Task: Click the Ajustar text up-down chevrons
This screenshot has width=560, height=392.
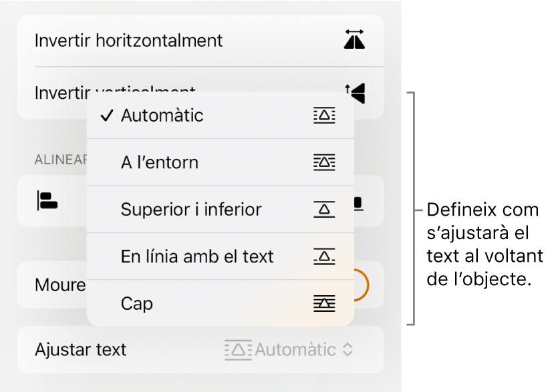Action: pos(347,349)
